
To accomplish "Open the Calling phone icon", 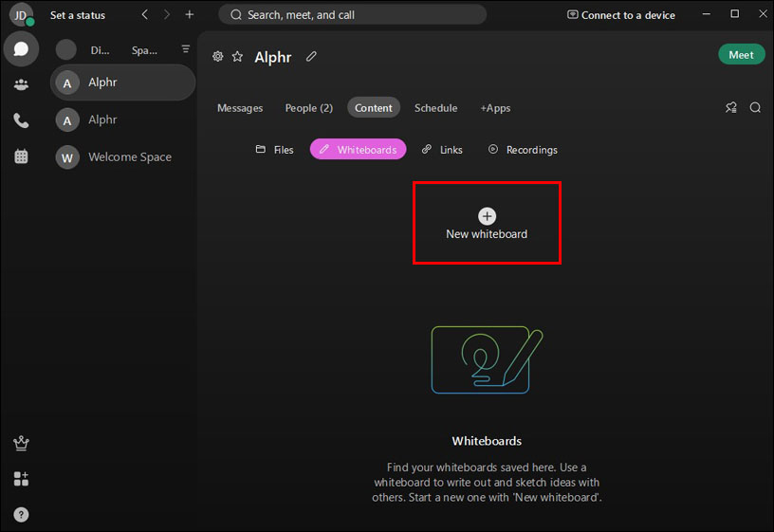I will click(21, 120).
